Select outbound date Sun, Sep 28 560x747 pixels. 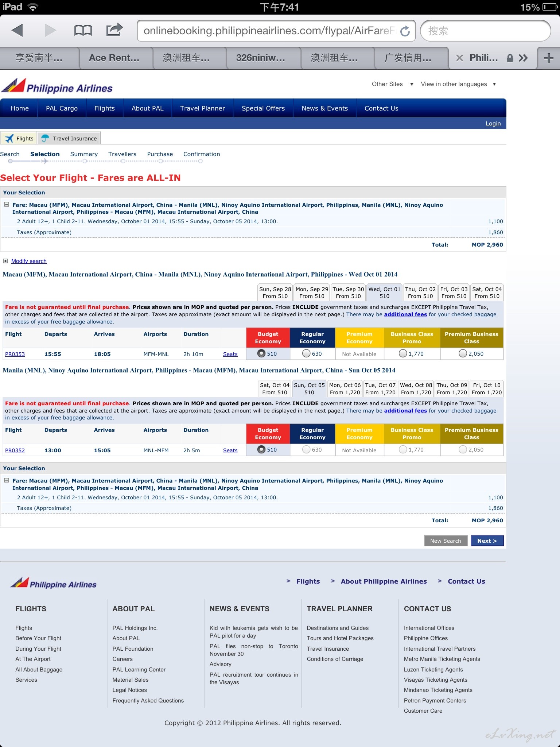tap(275, 293)
